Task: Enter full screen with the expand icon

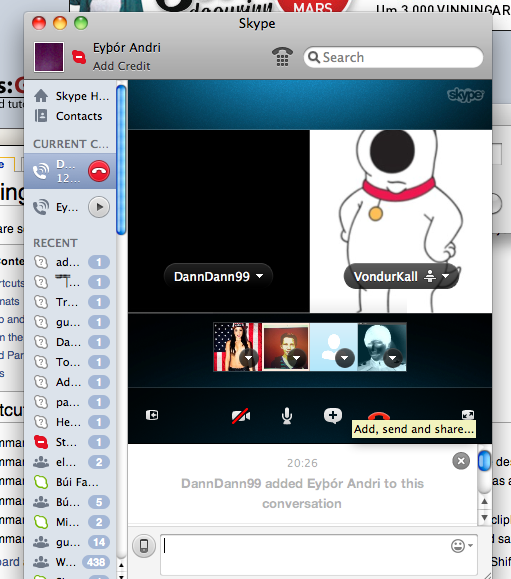Action: point(468,415)
